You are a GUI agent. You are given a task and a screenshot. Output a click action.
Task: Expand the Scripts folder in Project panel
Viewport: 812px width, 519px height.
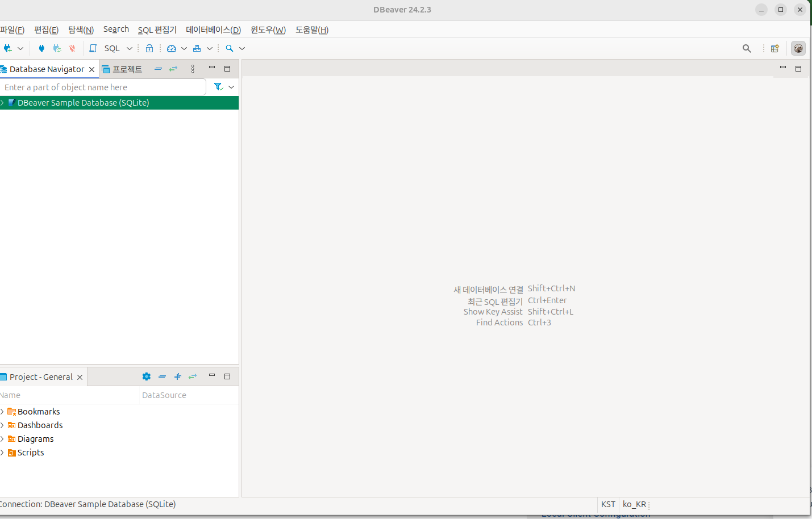[4, 452]
